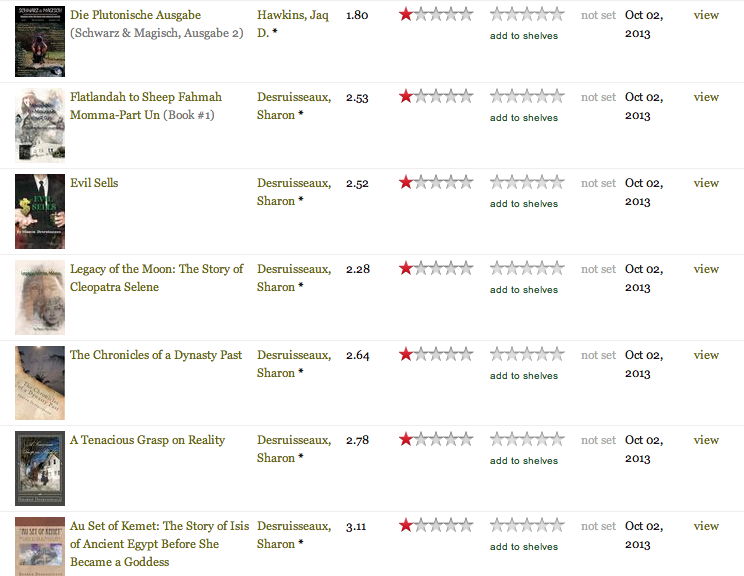This screenshot has height=576, width=744.
Task: Click the Die Plutonische Ausgabe cover image
Action: (40, 41)
